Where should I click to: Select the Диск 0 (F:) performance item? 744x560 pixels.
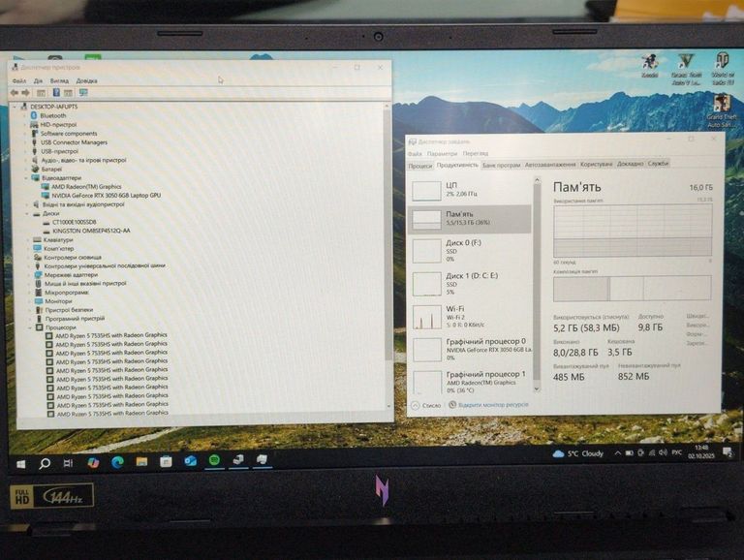point(470,251)
